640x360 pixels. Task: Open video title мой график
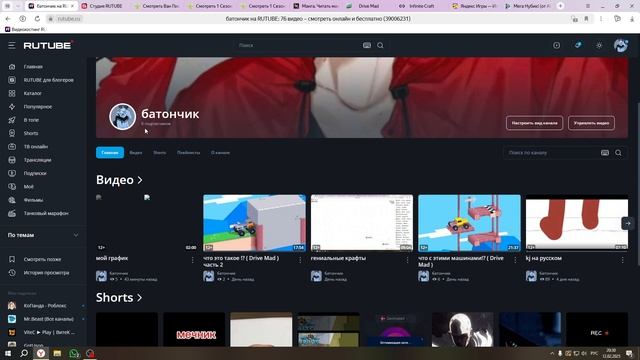point(112,258)
